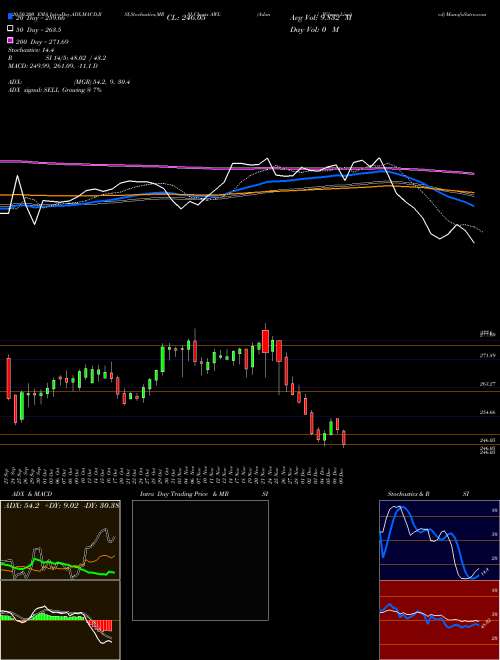The image size is (500, 660).
Task: Click the 'CL: 246.05' closing price label
Action: pyautogui.click(x=186, y=18)
